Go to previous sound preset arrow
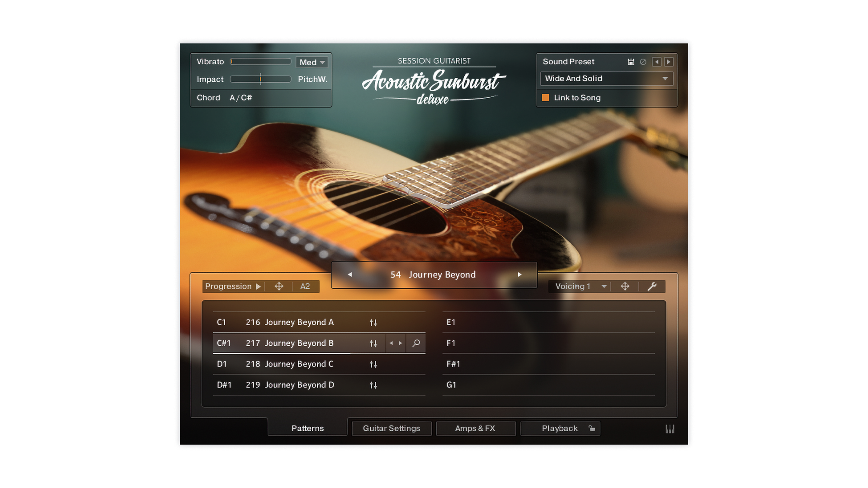The width and height of the screenshot is (868, 488). point(656,62)
